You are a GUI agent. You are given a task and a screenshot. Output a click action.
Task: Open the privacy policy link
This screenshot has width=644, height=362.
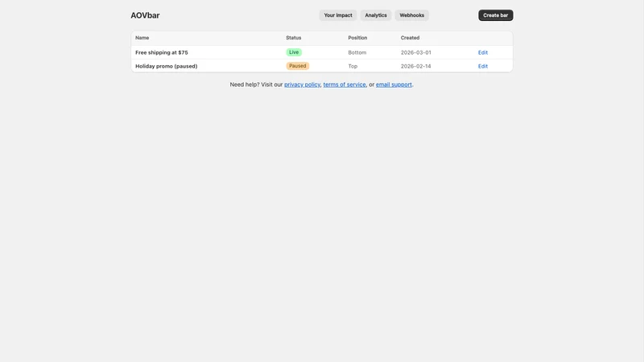point(302,84)
